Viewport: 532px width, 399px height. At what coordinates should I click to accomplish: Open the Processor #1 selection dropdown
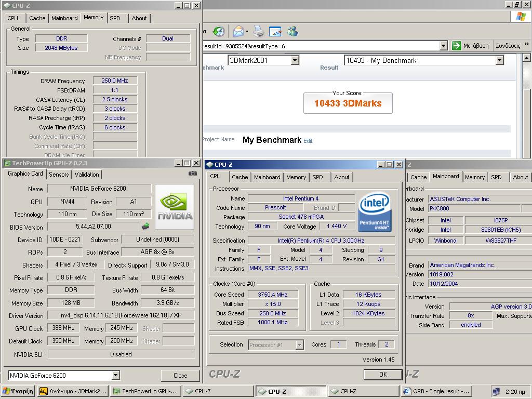pos(299,345)
